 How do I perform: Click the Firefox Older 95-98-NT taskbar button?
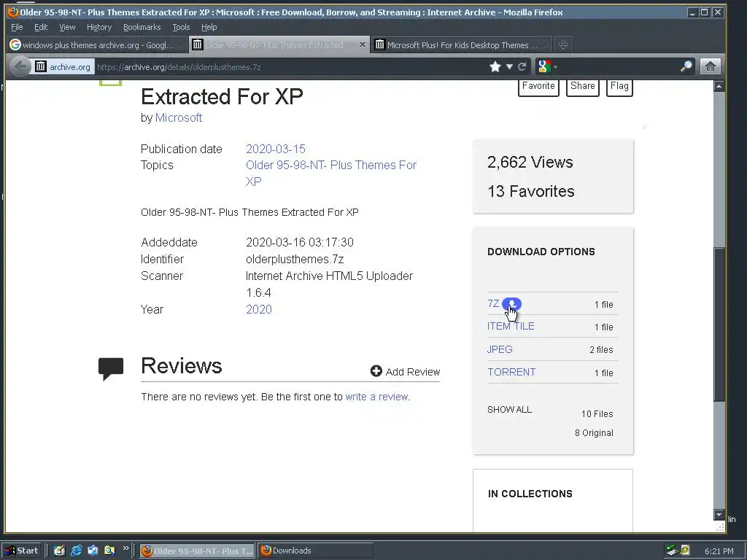click(x=198, y=551)
